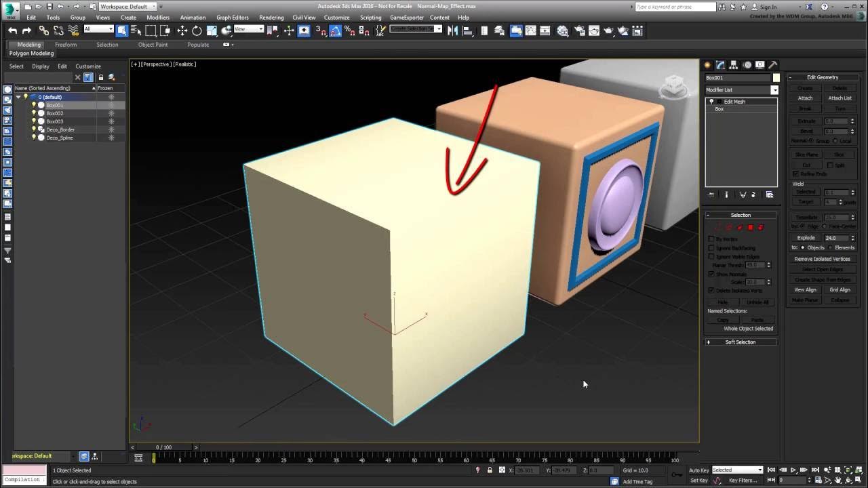This screenshot has width=868, height=488.
Task: Collapse the 0 (default) layer tree
Action: click(18, 97)
